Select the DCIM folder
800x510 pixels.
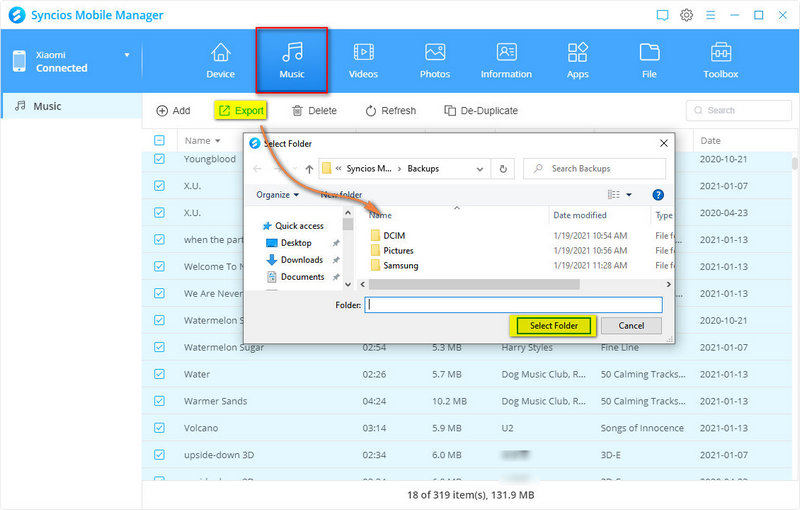(388, 236)
